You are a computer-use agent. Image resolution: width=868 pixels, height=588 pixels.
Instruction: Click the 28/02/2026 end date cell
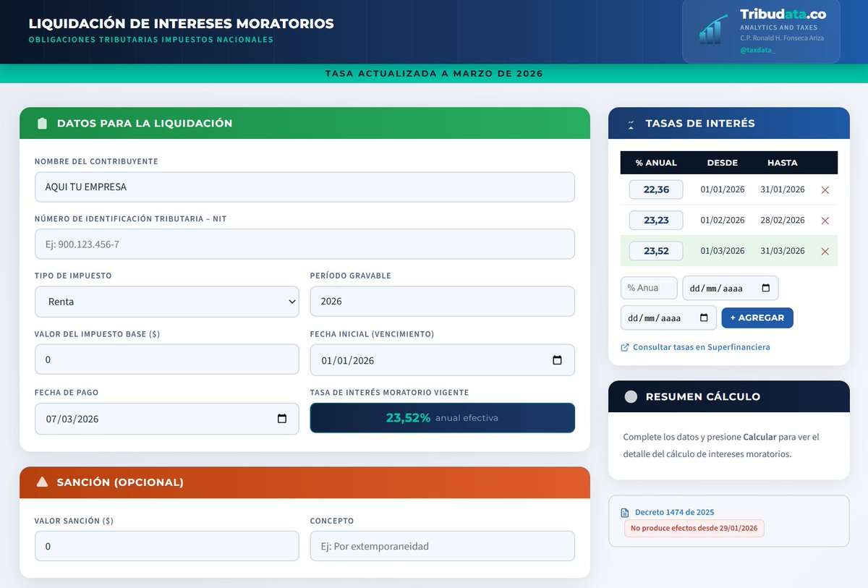(x=783, y=221)
